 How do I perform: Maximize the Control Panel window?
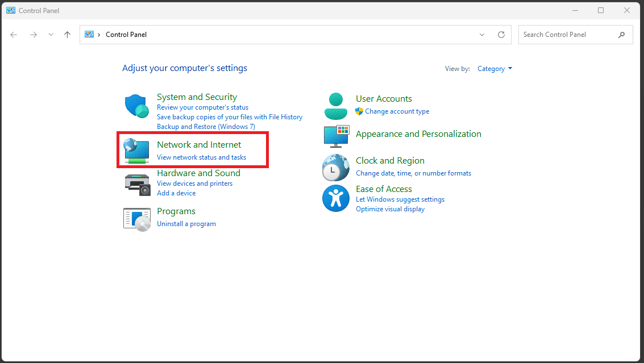click(x=601, y=10)
